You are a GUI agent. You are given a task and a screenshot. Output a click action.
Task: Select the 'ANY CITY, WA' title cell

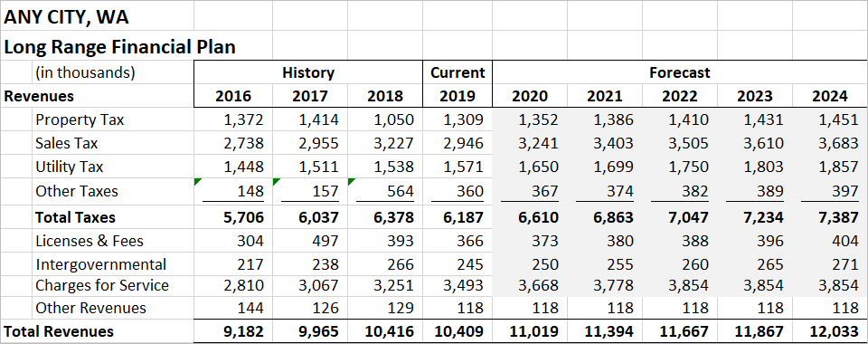tap(66, 16)
